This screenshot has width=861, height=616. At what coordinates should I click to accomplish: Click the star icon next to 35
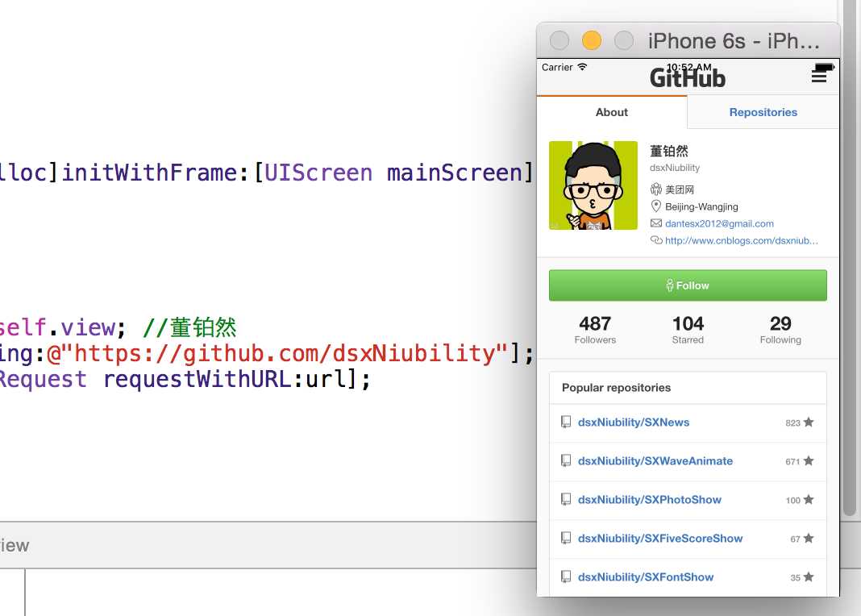tap(809, 577)
